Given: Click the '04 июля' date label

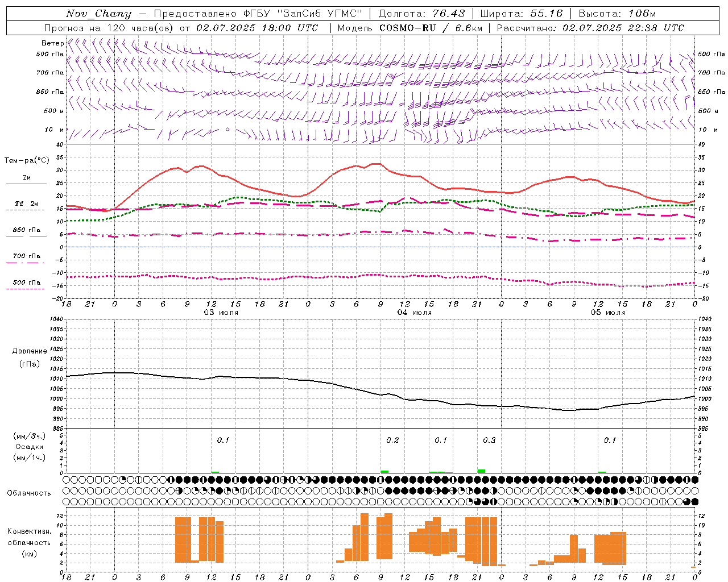Looking at the screenshot, I should click(x=415, y=313).
